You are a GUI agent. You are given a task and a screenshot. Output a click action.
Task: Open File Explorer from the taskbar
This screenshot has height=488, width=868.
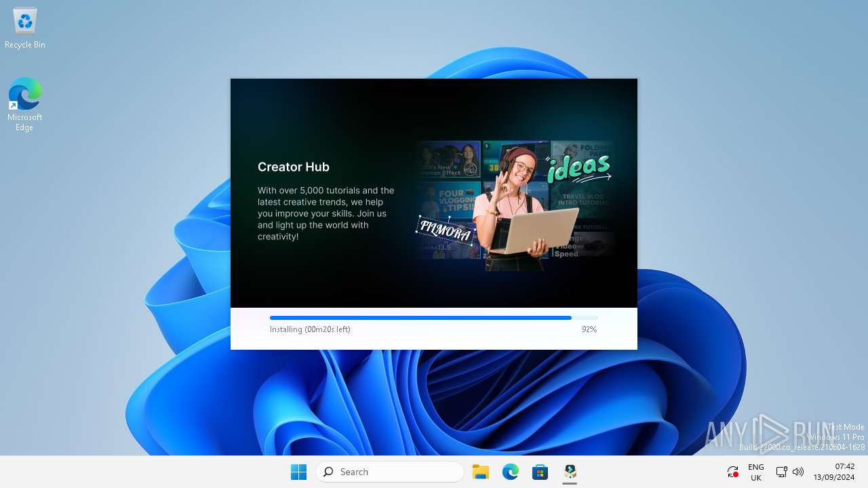(481, 472)
